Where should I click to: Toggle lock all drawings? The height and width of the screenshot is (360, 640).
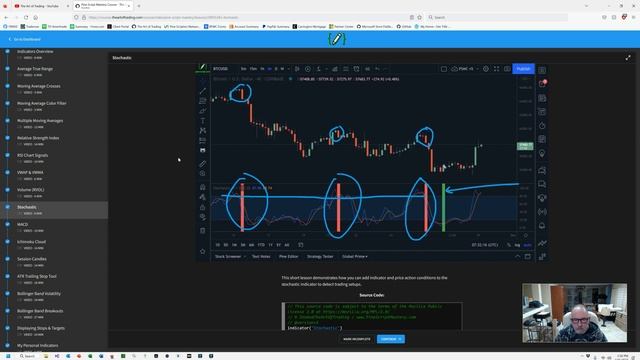[x=203, y=207]
